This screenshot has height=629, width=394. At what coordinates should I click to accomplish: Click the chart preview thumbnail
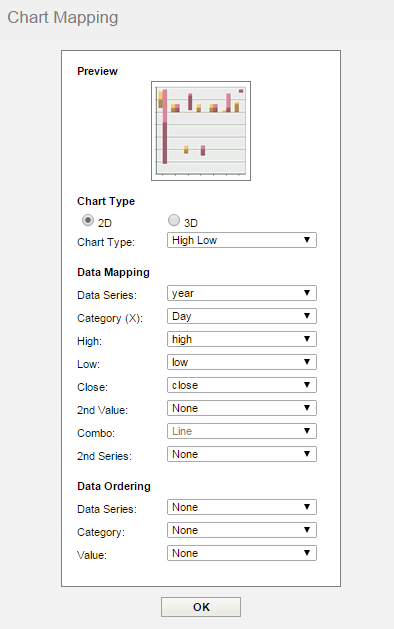[201, 131]
